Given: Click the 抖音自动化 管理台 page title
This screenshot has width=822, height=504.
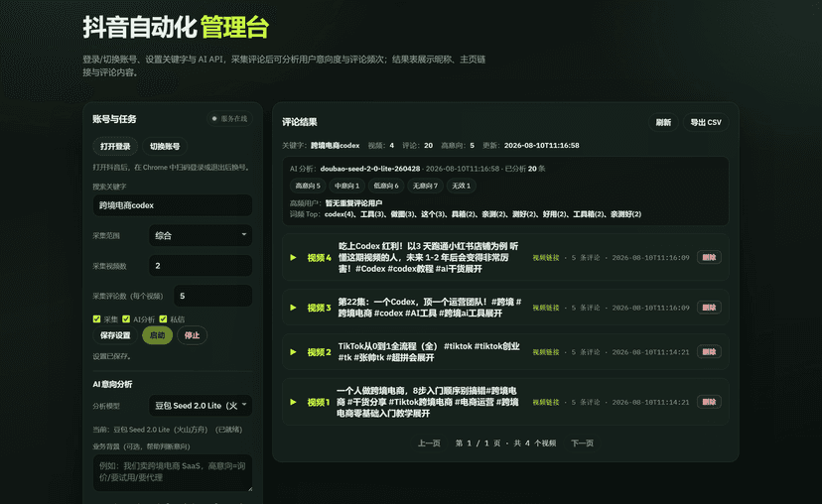Looking at the screenshot, I should [x=176, y=27].
